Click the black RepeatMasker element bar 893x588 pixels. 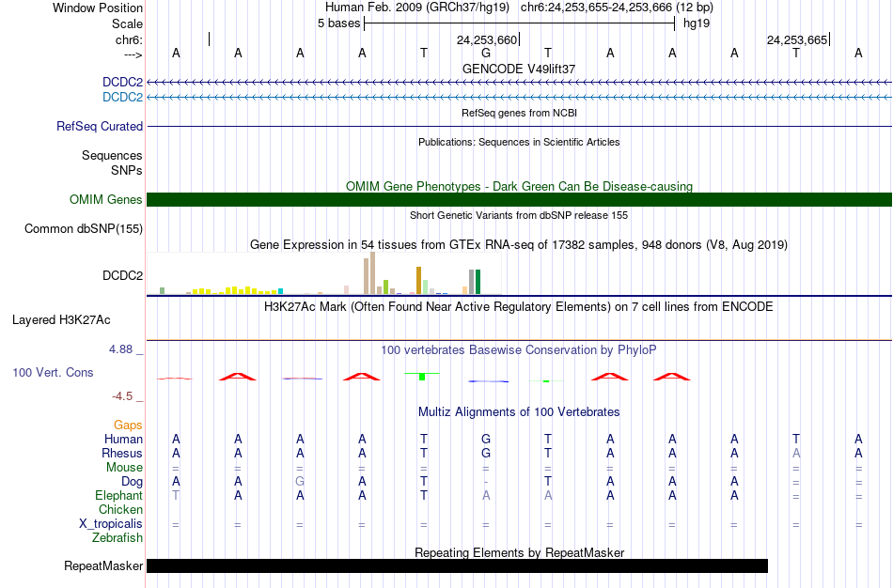(x=458, y=565)
